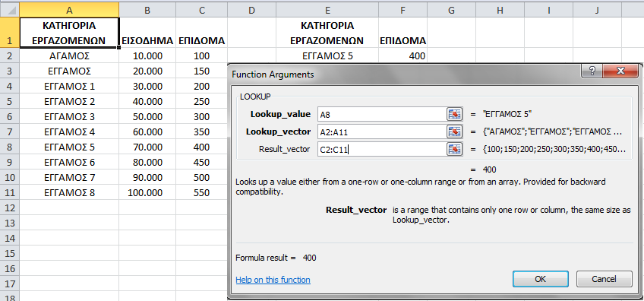
Task: Collapse dialog via Lookup_value range selector icon
Action: click(x=454, y=114)
